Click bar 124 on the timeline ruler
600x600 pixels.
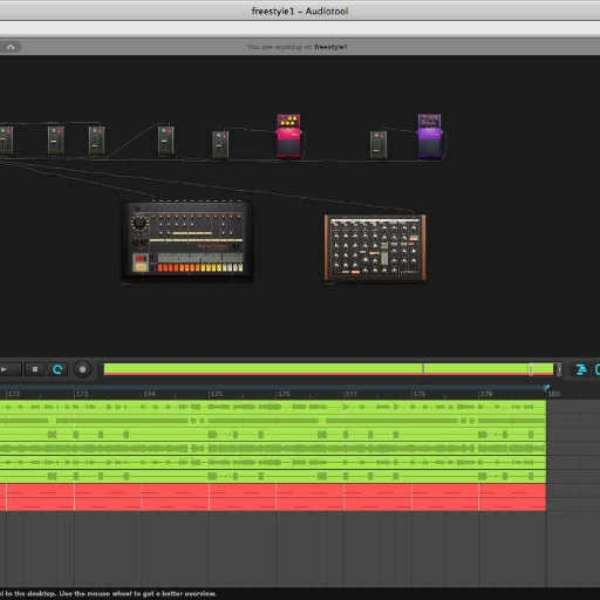click(149, 394)
